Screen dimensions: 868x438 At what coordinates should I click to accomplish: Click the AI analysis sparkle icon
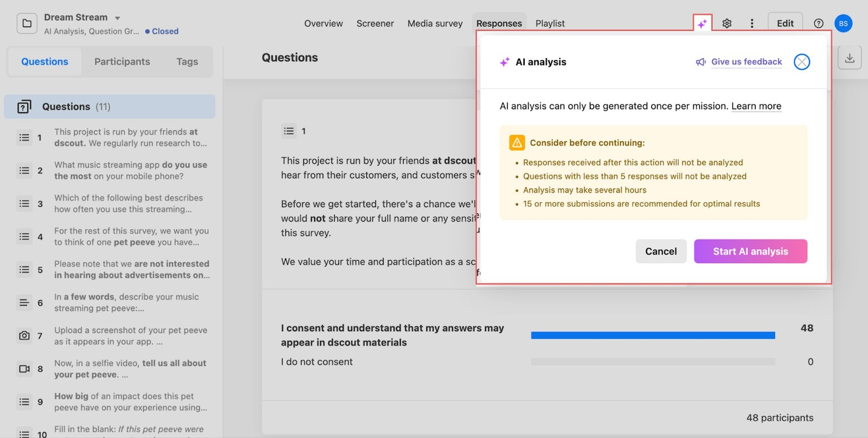click(x=702, y=24)
